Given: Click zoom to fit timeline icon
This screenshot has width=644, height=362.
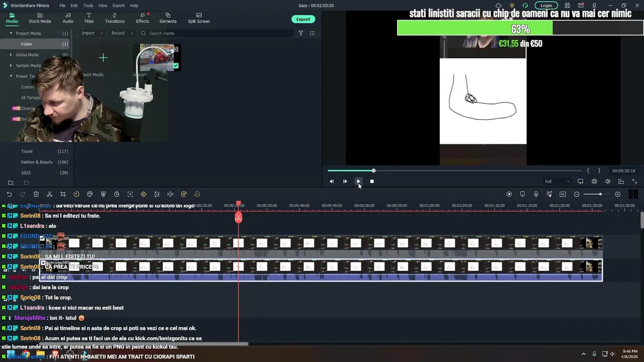Looking at the screenshot, I should point(562,194).
